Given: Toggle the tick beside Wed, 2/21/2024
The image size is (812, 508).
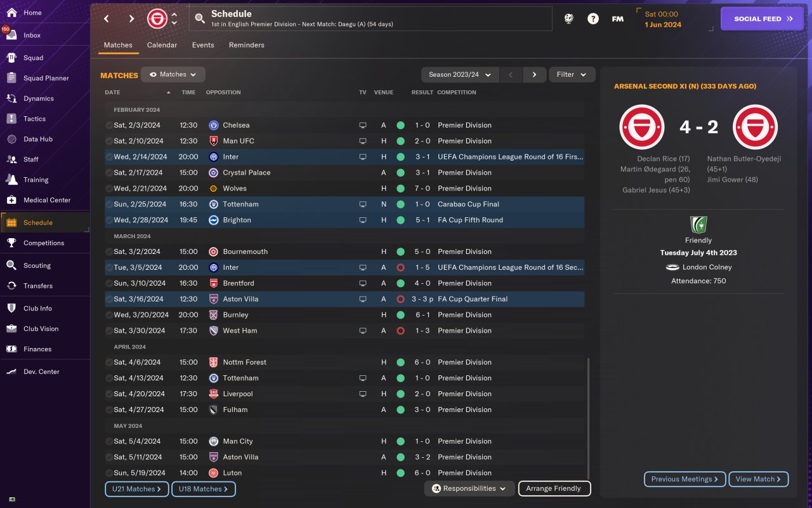Looking at the screenshot, I should coord(109,189).
